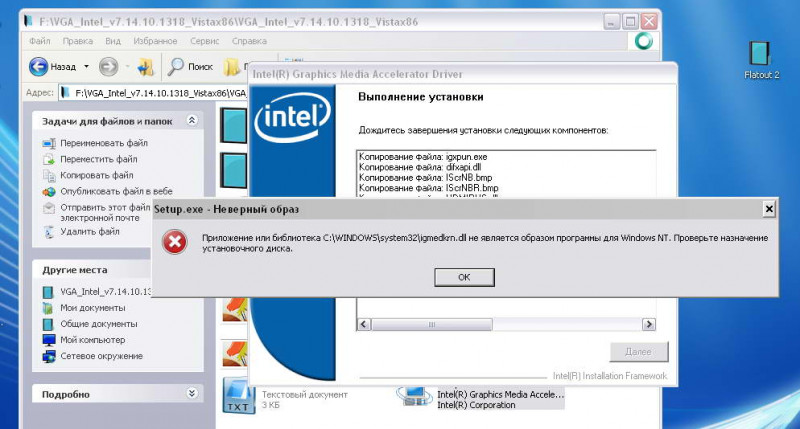The width and height of the screenshot is (800, 429).
Task: Click the publish to web globe icon
Action: pos(49,192)
